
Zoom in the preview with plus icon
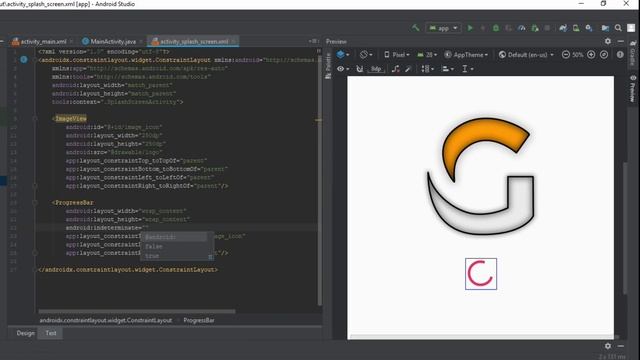click(591, 54)
